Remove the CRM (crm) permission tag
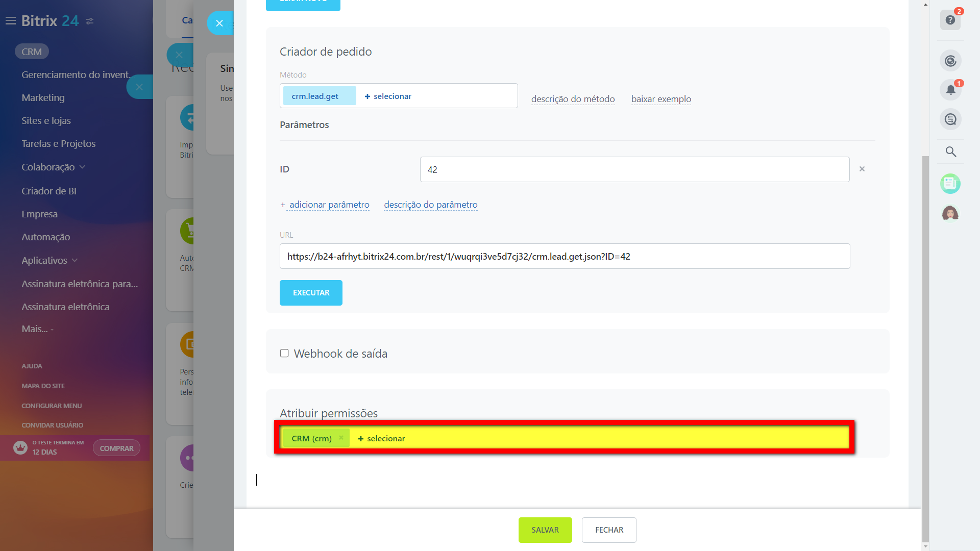This screenshot has height=551, width=980. click(x=341, y=438)
